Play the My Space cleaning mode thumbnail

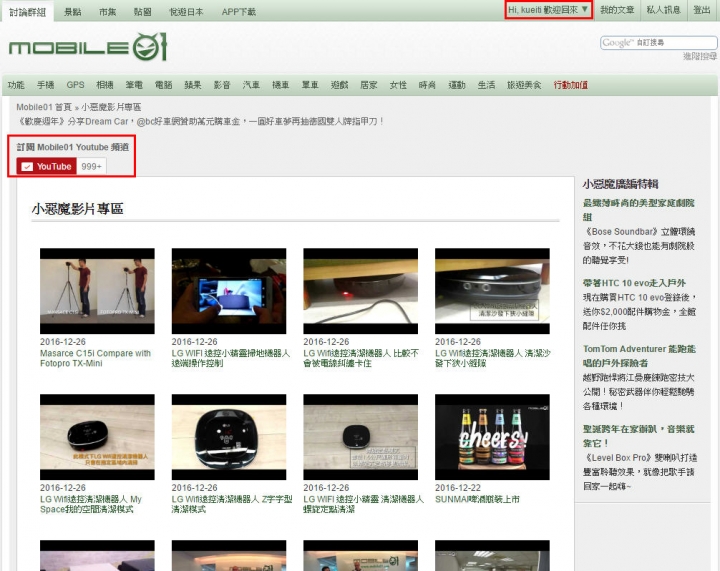[97, 437]
